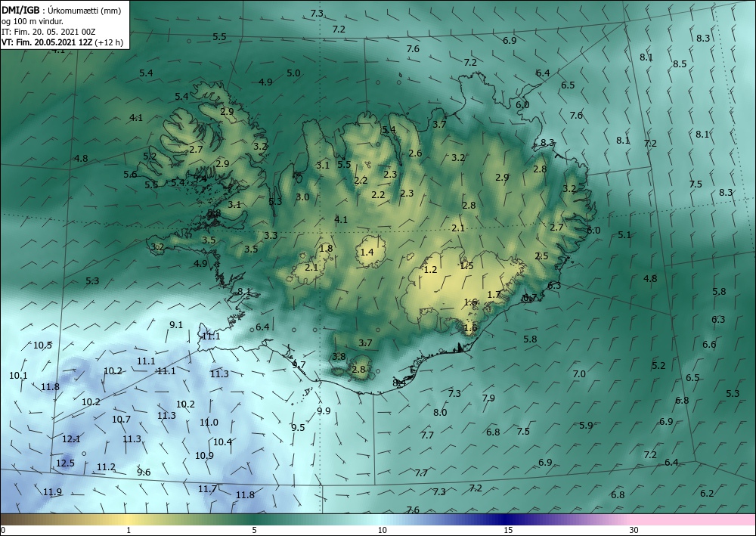The image size is (756, 536).
Task: Click the value 1.8 on the map
Action: [326, 248]
